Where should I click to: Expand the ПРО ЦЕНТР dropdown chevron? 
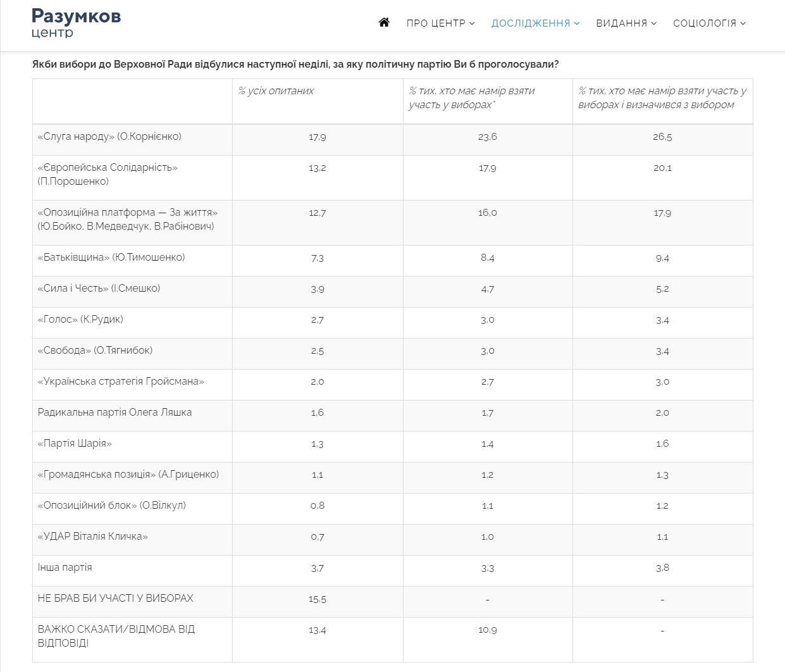coord(472,23)
